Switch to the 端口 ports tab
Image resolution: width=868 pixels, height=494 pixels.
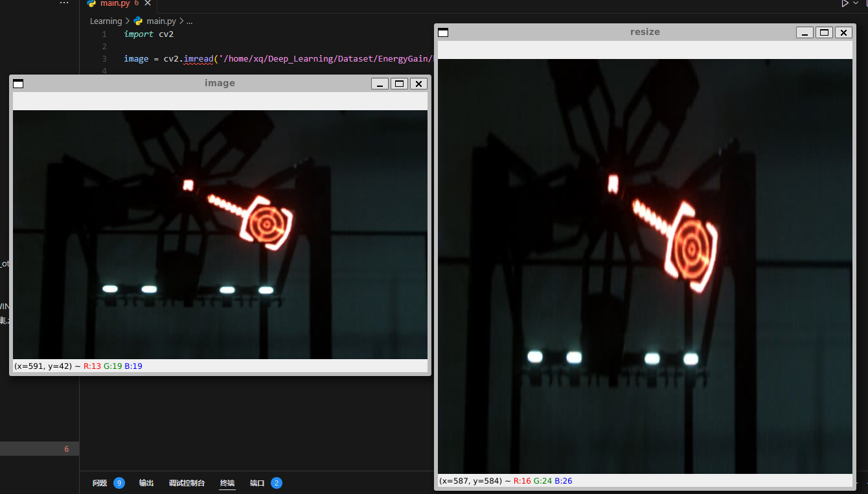[257, 483]
